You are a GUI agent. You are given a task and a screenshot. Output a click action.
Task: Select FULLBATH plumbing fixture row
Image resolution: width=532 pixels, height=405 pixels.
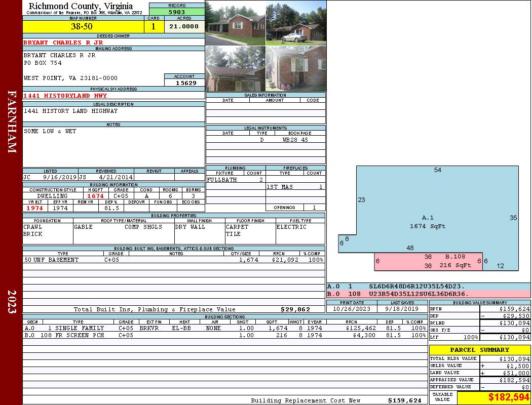click(x=236, y=180)
